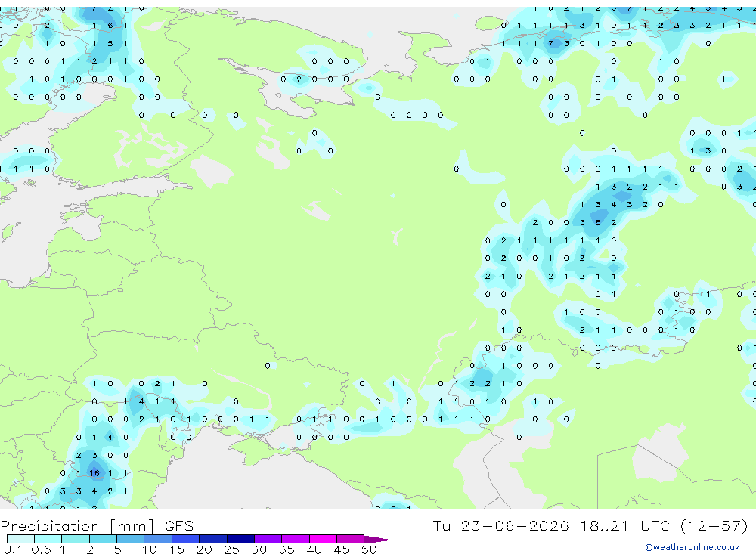The image size is (756, 554).
Task: Click the legend label "0.5"
Action: (x=41, y=549)
